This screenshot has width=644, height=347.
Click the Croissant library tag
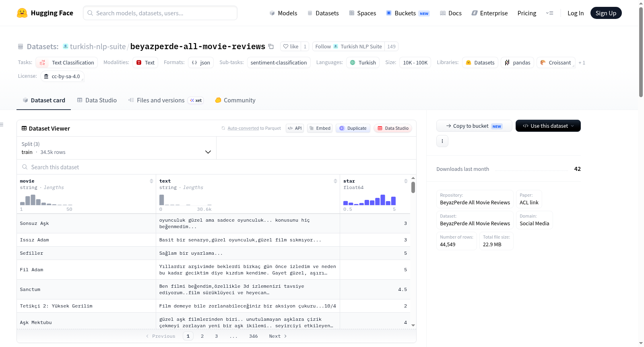coord(556,62)
